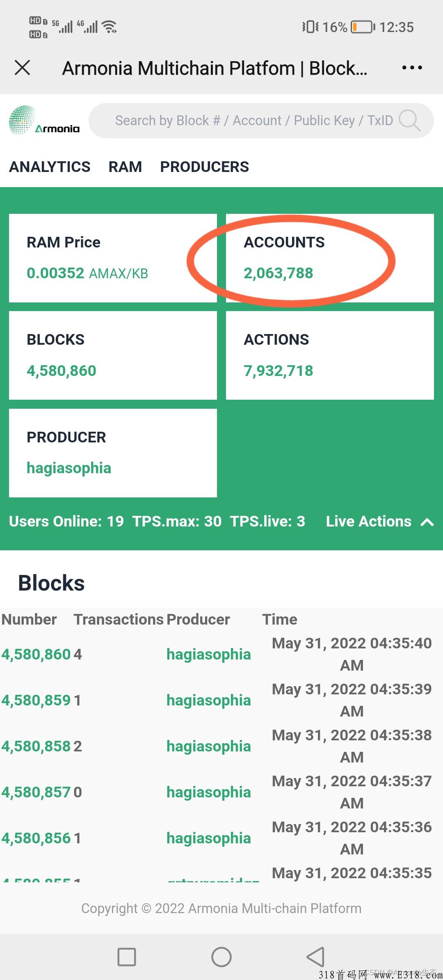Screen dimensions: 443x980
Task: Open block 4,580,859 details
Action: coord(36,700)
